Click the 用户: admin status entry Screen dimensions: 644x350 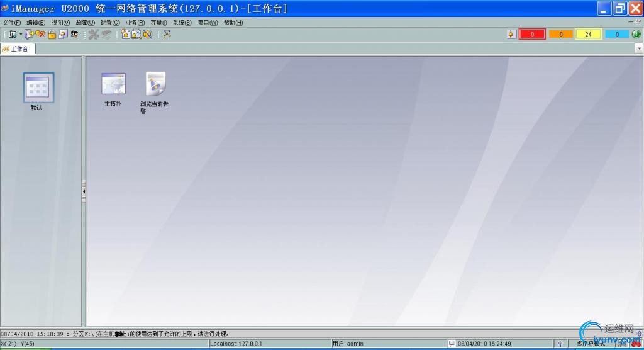(x=348, y=344)
